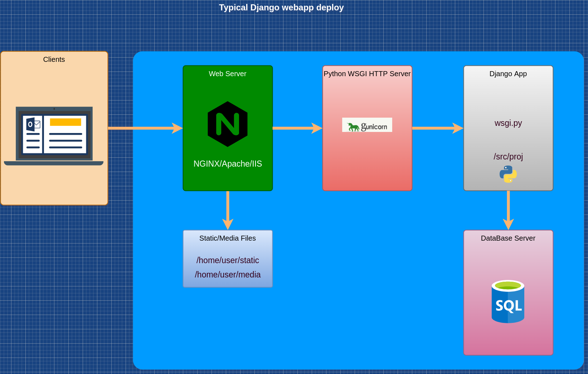Click the 'Clients' label
Viewport: 588px width, 374px height.
[54, 59]
